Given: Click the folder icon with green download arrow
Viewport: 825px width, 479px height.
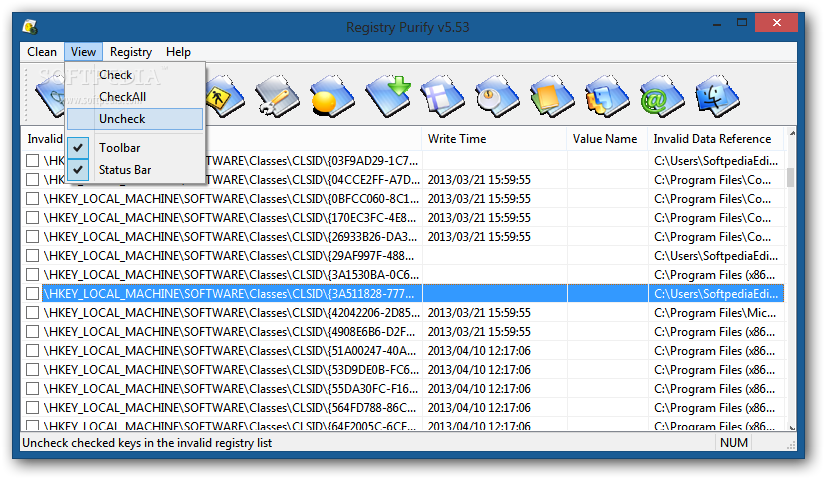Looking at the screenshot, I should point(388,96).
